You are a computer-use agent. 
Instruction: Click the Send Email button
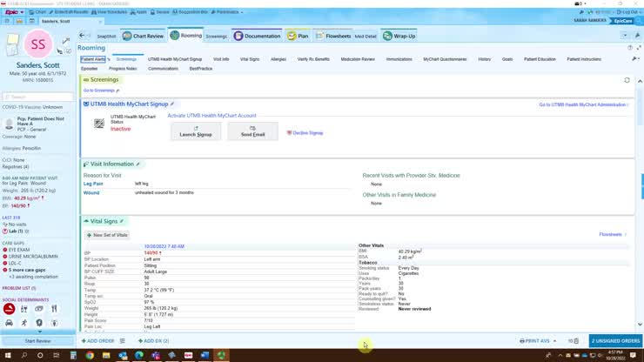click(x=252, y=131)
